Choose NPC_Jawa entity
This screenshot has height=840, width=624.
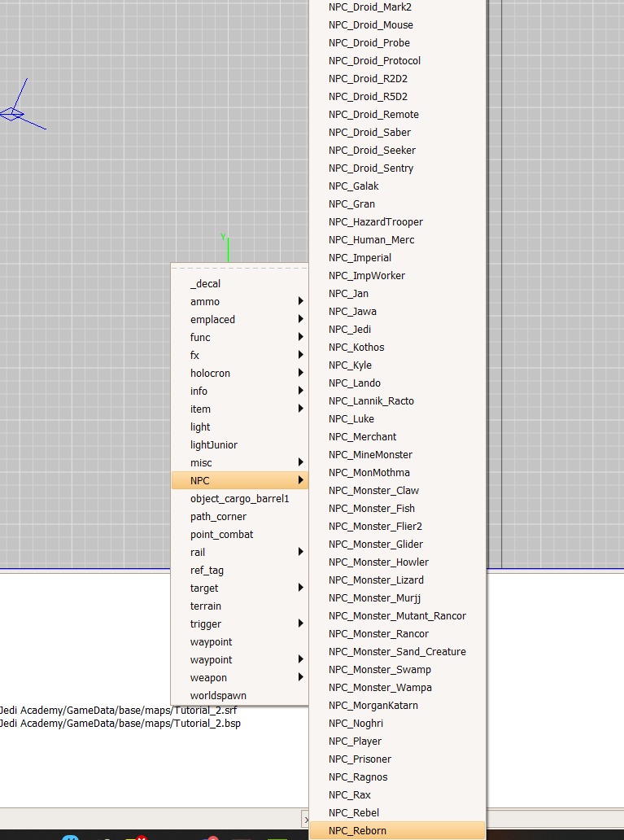click(x=398, y=311)
